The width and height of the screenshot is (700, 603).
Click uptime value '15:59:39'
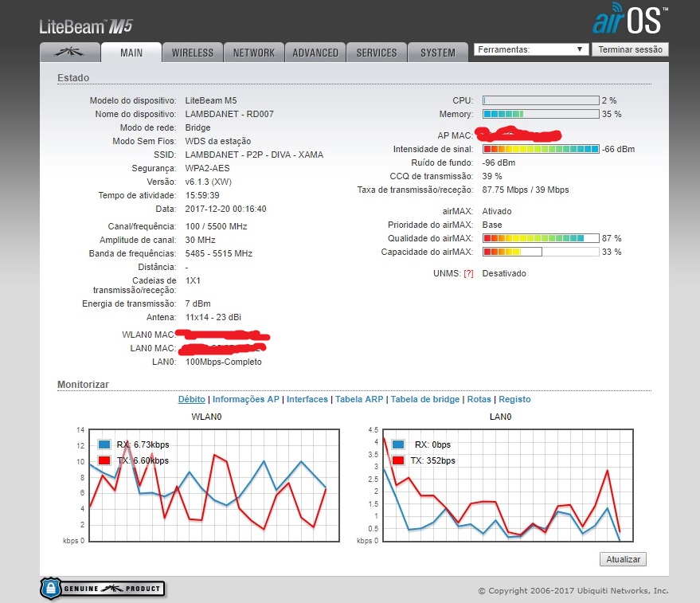[202, 195]
